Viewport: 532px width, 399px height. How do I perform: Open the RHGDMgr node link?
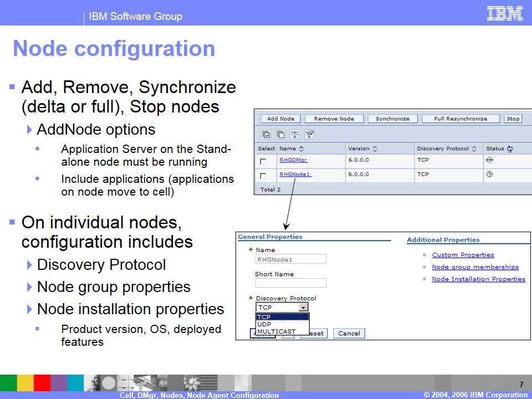[294, 160]
